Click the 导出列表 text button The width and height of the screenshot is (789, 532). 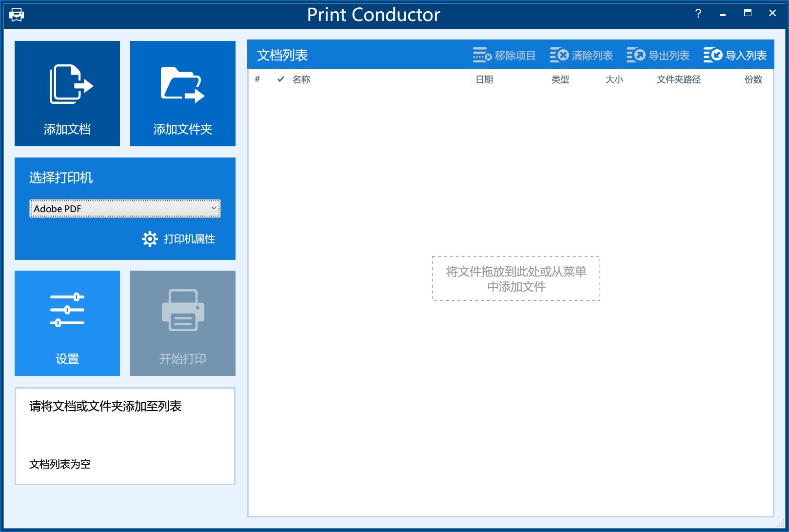click(669, 56)
